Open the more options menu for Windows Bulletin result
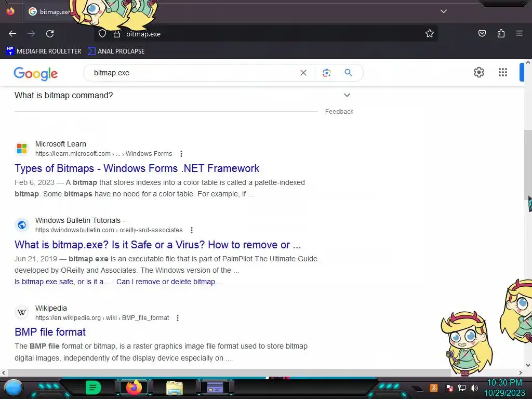The width and height of the screenshot is (532, 399). click(x=192, y=230)
